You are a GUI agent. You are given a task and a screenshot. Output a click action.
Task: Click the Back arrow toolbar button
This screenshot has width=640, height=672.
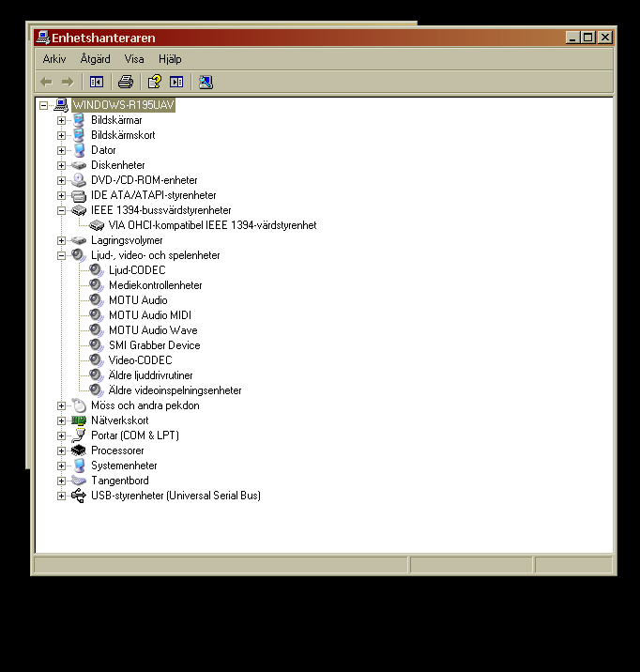point(46,82)
